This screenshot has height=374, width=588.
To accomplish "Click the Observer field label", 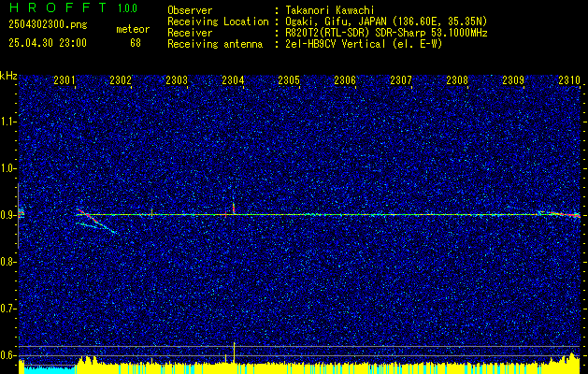I will (x=190, y=10).
